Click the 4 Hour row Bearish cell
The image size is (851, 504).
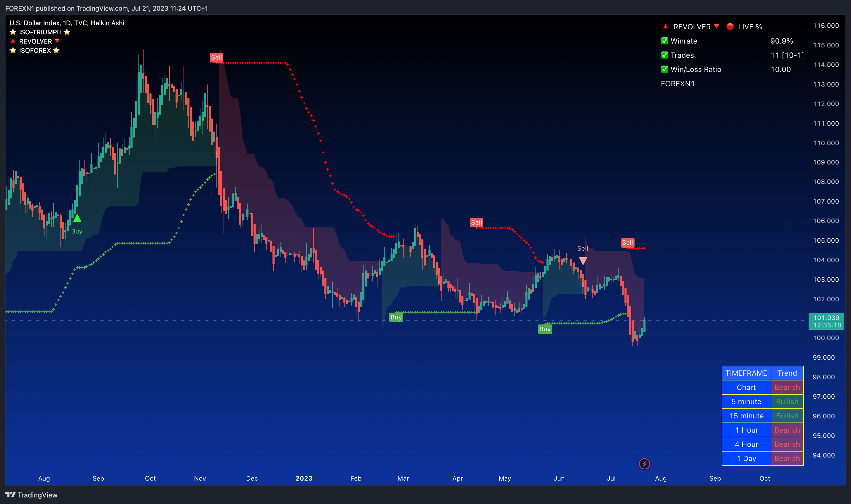(787, 444)
